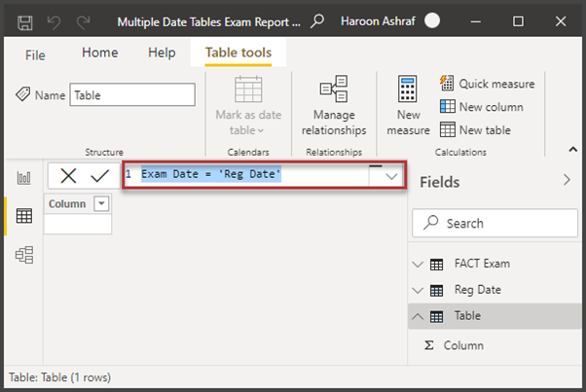Expand the FACT Exam table
Image resolution: width=586 pixels, height=392 pixels.
coord(418,265)
